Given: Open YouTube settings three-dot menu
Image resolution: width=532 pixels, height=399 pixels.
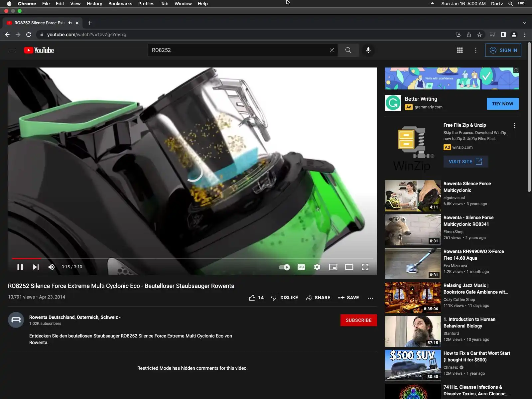Looking at the screenshot, I should pyautogui.click(x=476, y=50).
